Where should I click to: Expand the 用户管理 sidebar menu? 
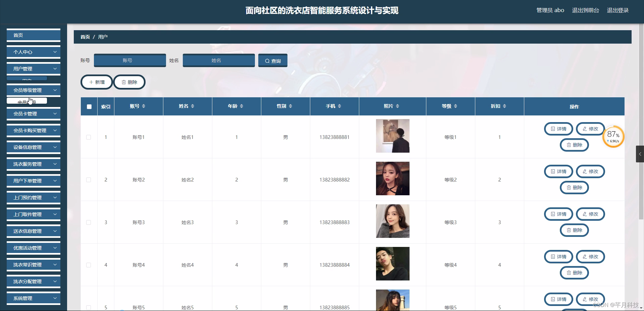(33, 68)
